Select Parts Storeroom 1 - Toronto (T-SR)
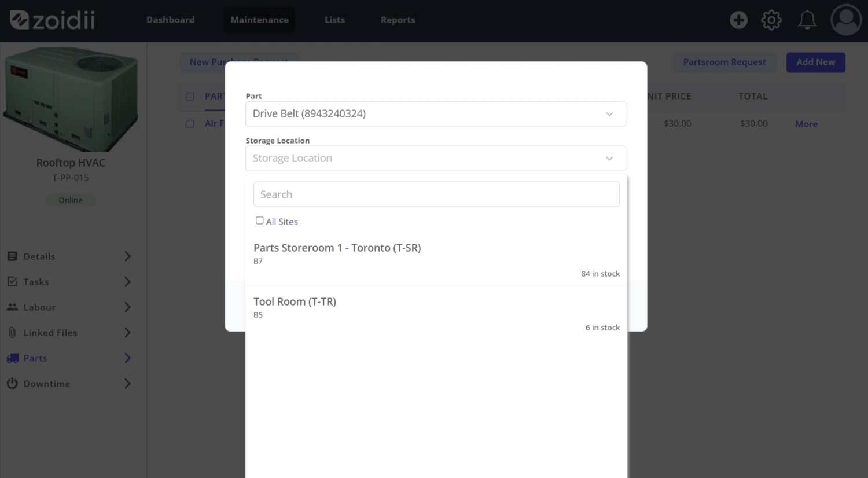Viewport: 868px width, 478px height. 436,259
